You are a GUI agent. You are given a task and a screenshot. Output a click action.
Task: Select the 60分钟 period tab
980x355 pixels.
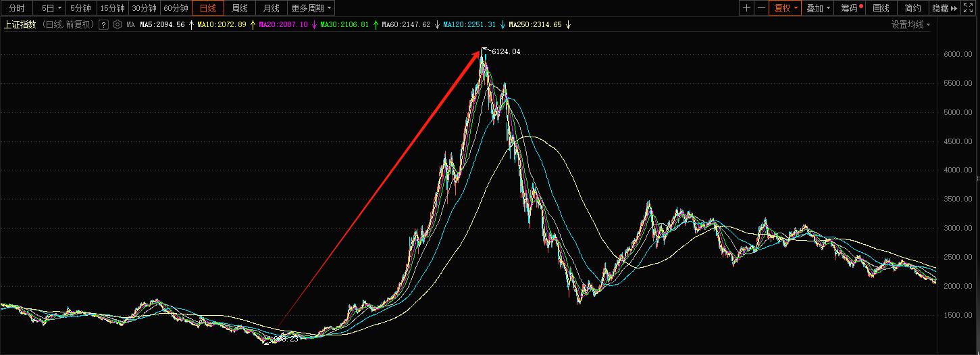pos(176,8)
